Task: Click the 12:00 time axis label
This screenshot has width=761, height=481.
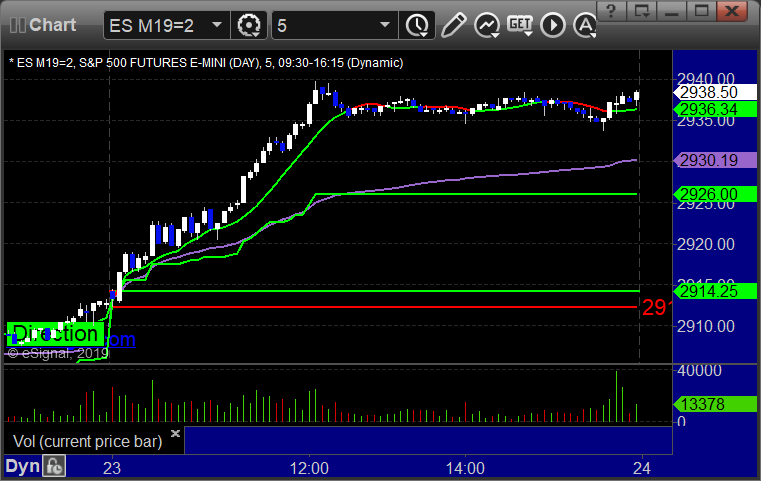Action: click(x=309, y=468)
